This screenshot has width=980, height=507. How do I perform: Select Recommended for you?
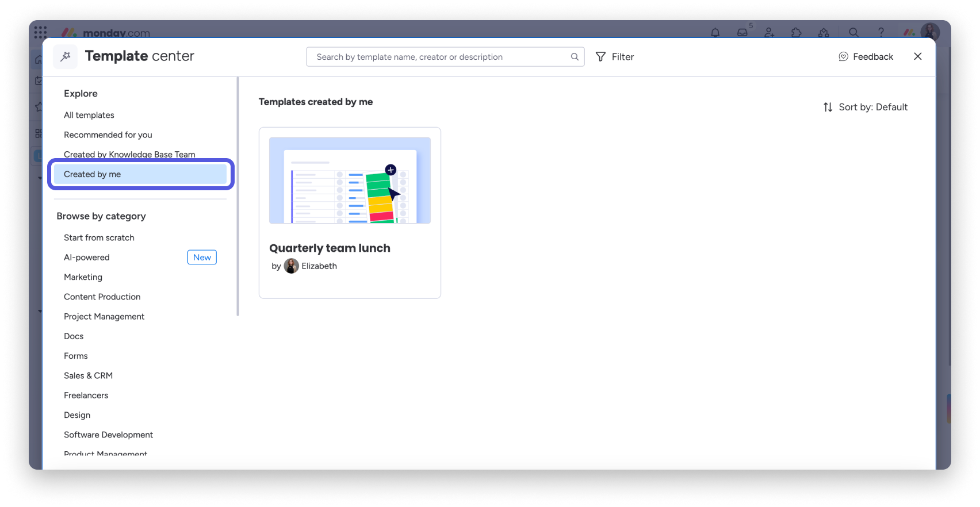click(108, 135)
